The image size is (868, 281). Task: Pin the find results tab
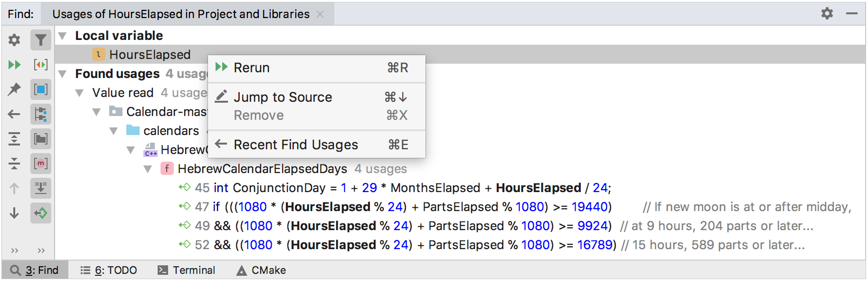[14, 89]
